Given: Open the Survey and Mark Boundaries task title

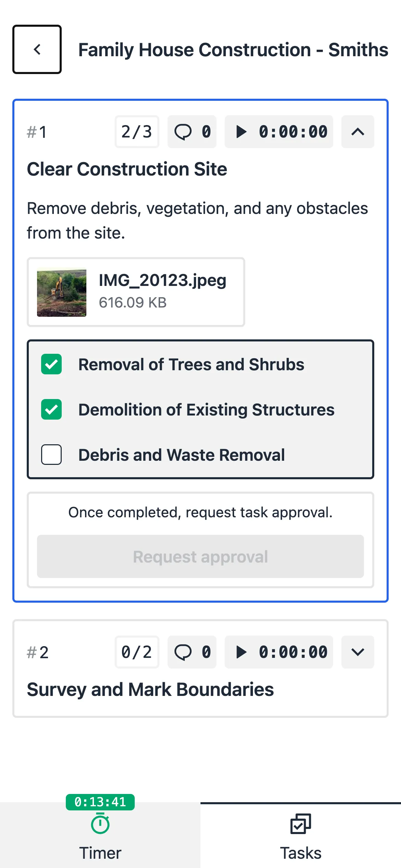Looking at the screenshot, I should (150, 689).
